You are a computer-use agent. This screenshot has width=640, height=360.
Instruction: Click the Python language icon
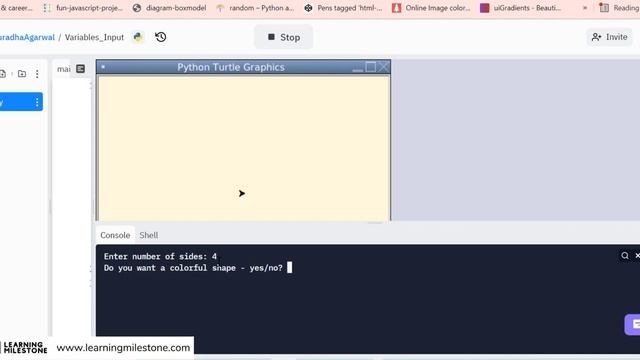click(138, 37)
